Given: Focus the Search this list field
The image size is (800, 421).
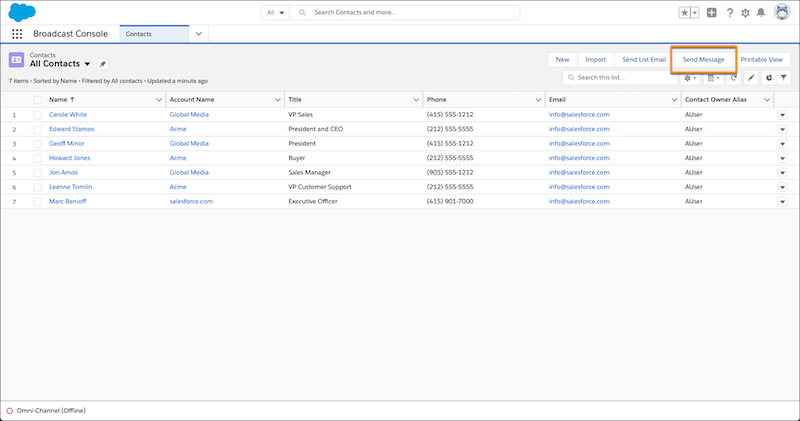Looking at the screenshot, I should click(x=619, y=78).
